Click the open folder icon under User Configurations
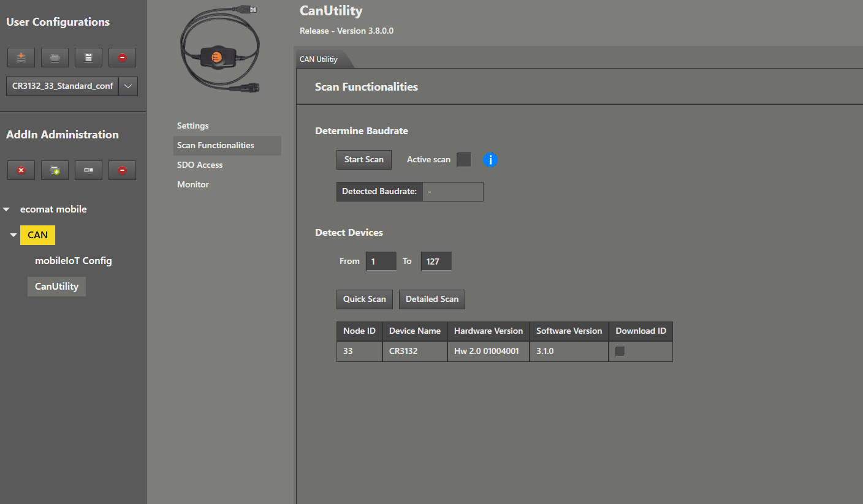The width and height of the screenshot is (863, 504). pos(55,58)
